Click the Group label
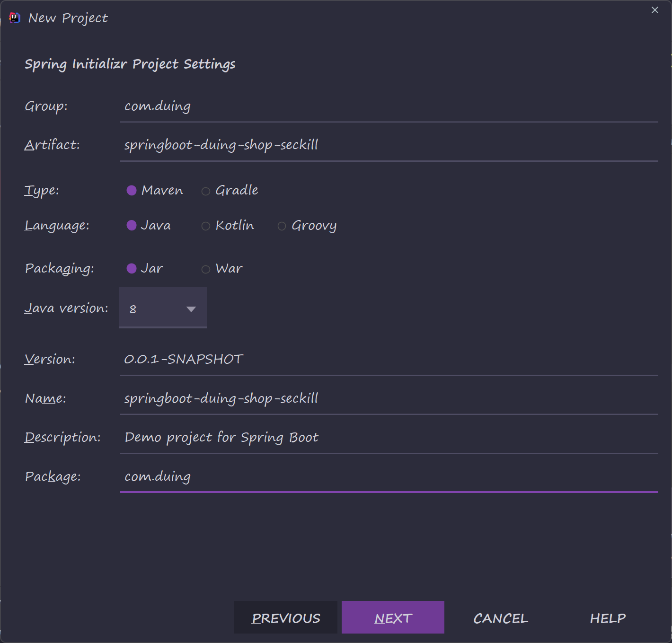The width and height of the screenshot is (672, 643). (46, 106)
